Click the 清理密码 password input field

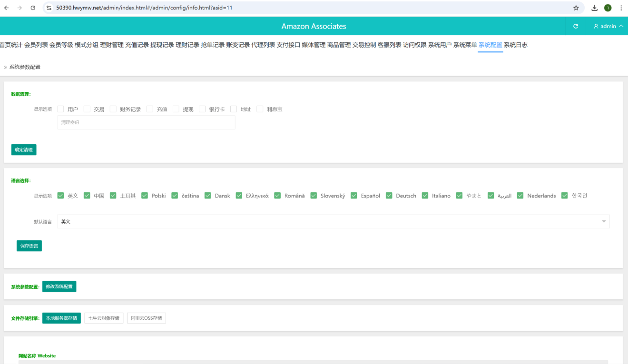point(146,122)
